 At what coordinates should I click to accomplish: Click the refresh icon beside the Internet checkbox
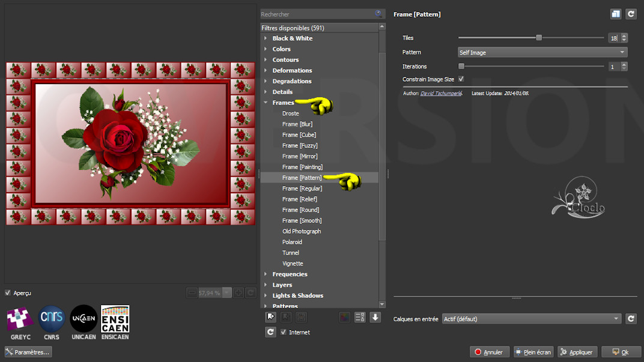click(x=271, y=332)
